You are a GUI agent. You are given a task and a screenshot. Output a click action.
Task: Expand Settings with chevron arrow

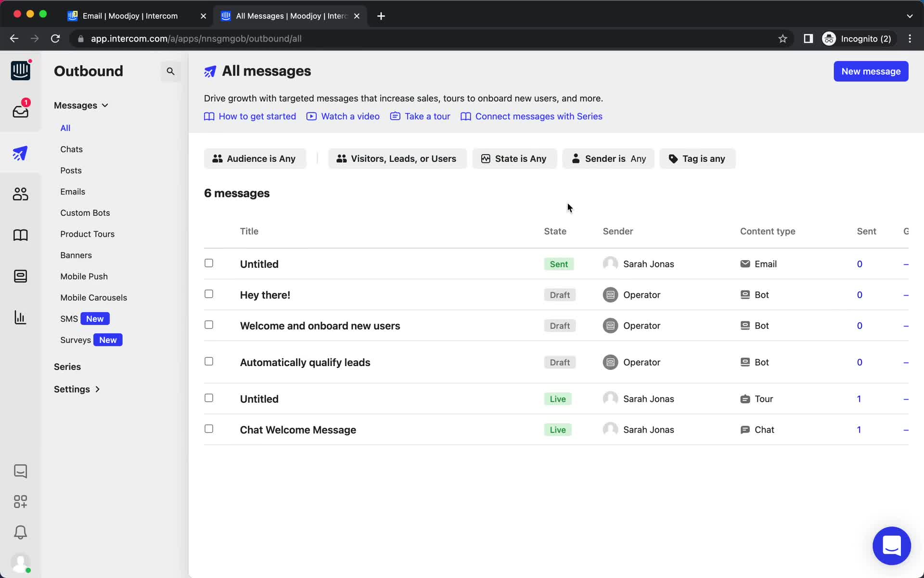77,389
